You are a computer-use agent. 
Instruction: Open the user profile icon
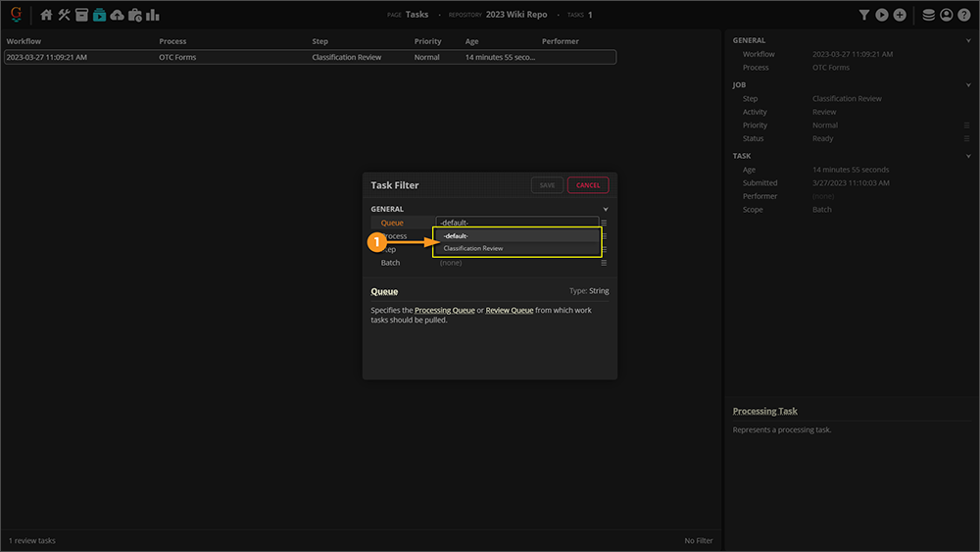tap(946, 15)
